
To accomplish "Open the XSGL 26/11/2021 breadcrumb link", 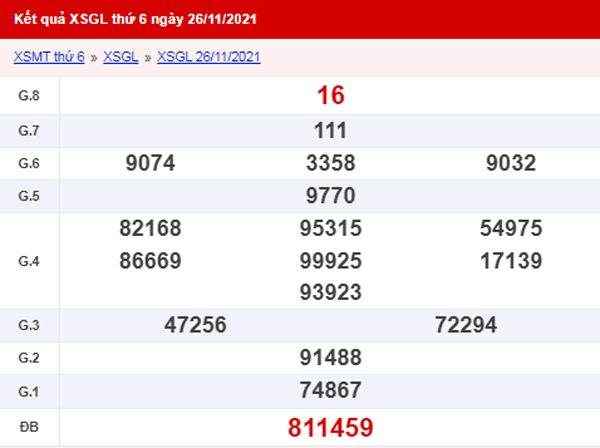I will tap(209, 57).
